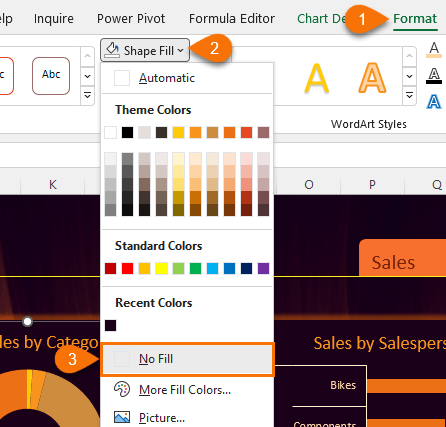
Task: Select bright red standard color
Action: pyautogui.click(x=127, y=268)
